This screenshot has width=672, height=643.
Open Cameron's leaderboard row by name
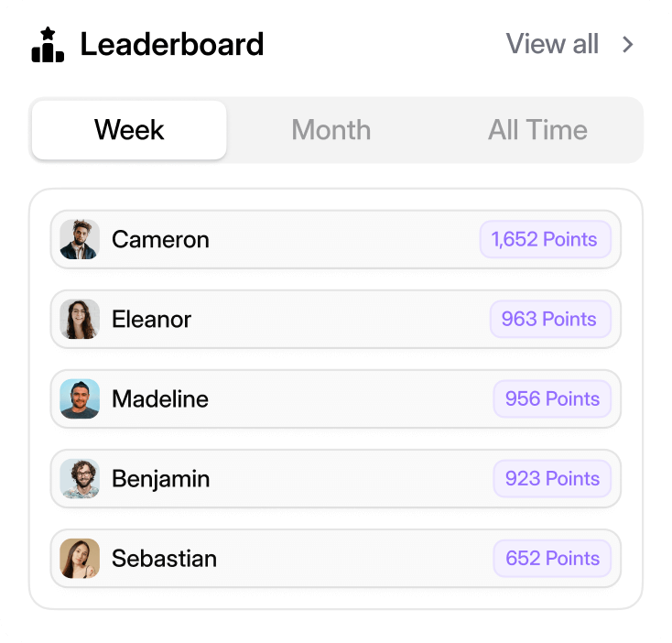click(x=160, y=240)
